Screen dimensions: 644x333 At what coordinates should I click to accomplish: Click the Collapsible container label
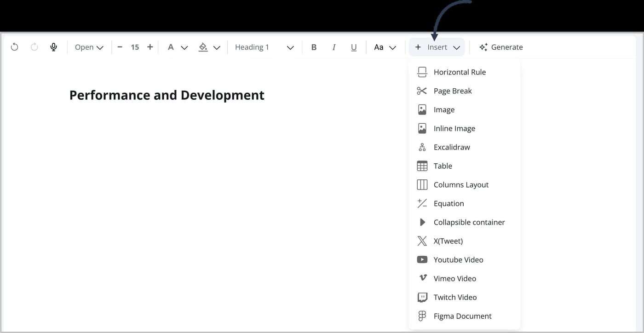coord(469,222)
